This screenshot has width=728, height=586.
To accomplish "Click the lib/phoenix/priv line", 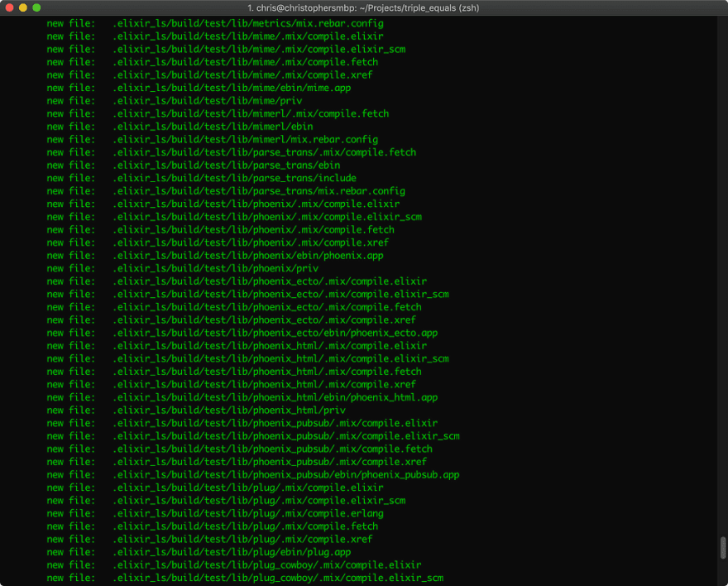I will coord(183,269).
